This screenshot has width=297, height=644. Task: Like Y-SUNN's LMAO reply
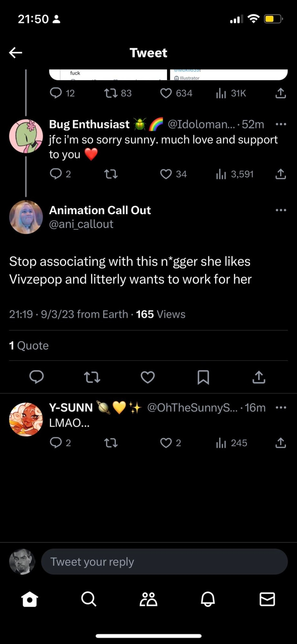[x=166, y=443]
